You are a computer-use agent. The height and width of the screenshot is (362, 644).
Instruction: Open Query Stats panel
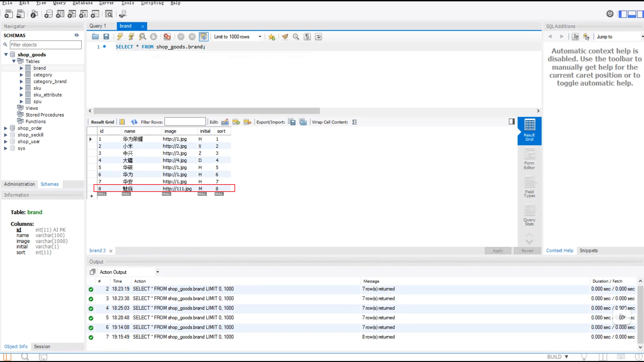click(529, 215)
